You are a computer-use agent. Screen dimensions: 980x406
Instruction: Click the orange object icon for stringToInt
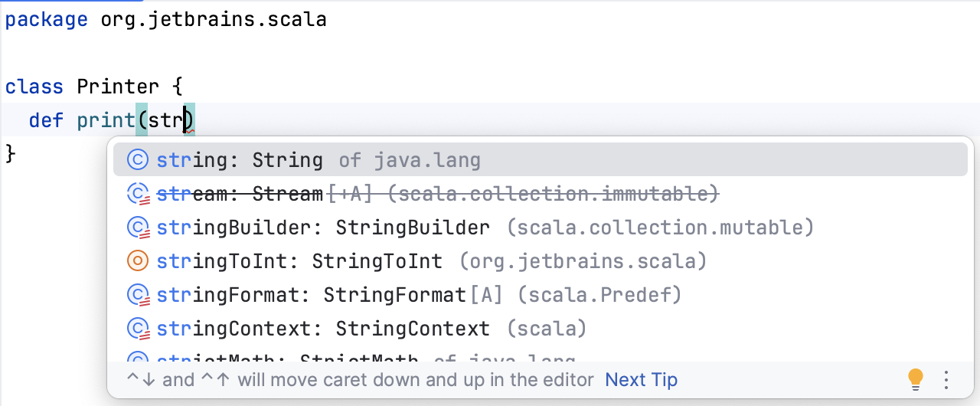point(137,262)
